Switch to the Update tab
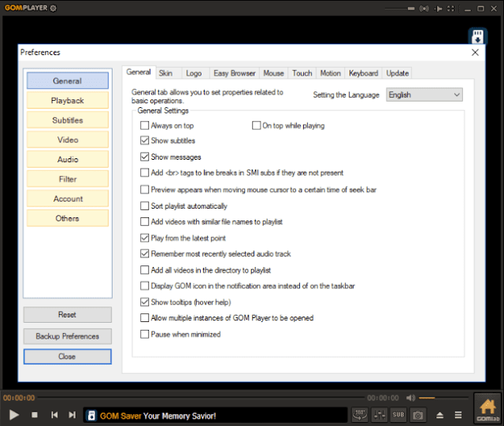 click(x=397, y=73)
